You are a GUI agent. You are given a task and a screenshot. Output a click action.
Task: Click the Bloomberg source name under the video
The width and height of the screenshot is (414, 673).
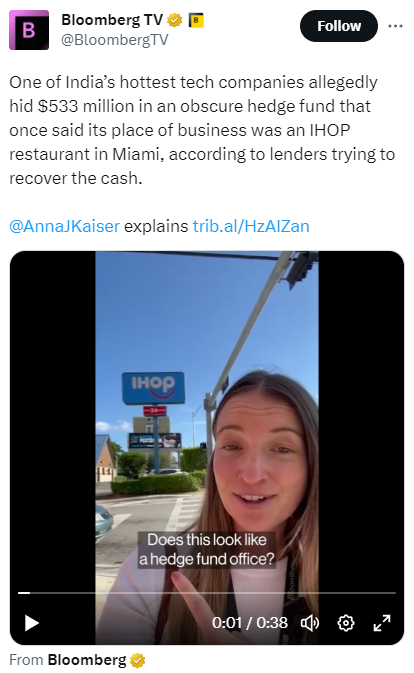pyautogui.click(x=87, y=660)
